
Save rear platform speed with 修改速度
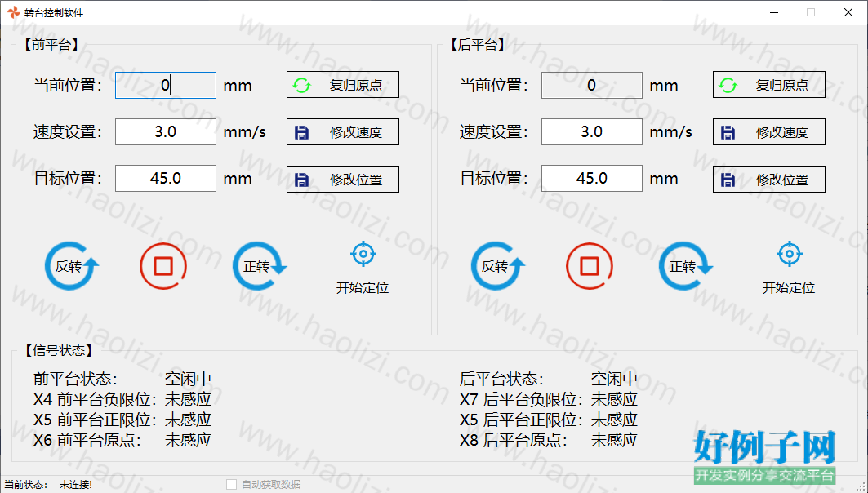(769, 131)
